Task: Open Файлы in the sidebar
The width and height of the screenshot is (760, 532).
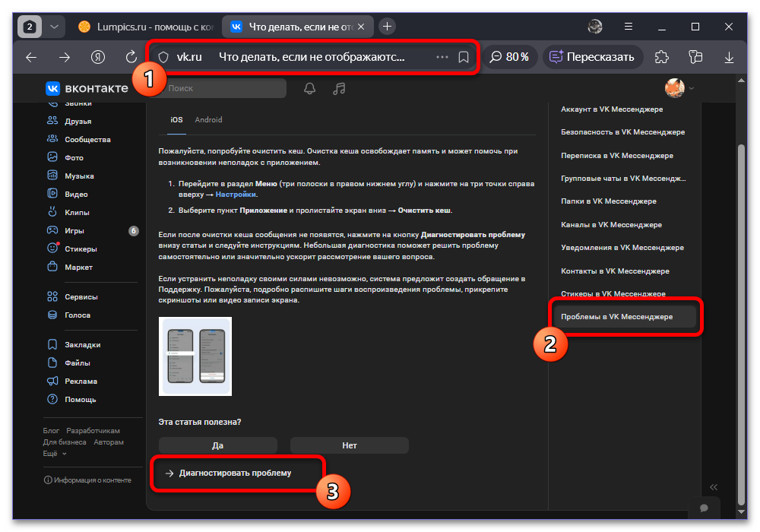Action: point(77,363)
